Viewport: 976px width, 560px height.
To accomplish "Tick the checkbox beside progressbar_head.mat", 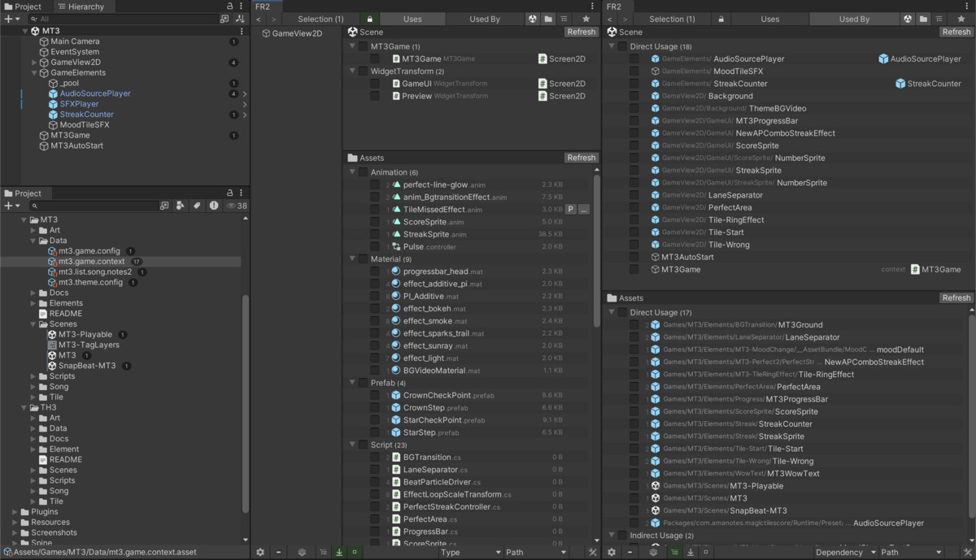I will [375, 271].
